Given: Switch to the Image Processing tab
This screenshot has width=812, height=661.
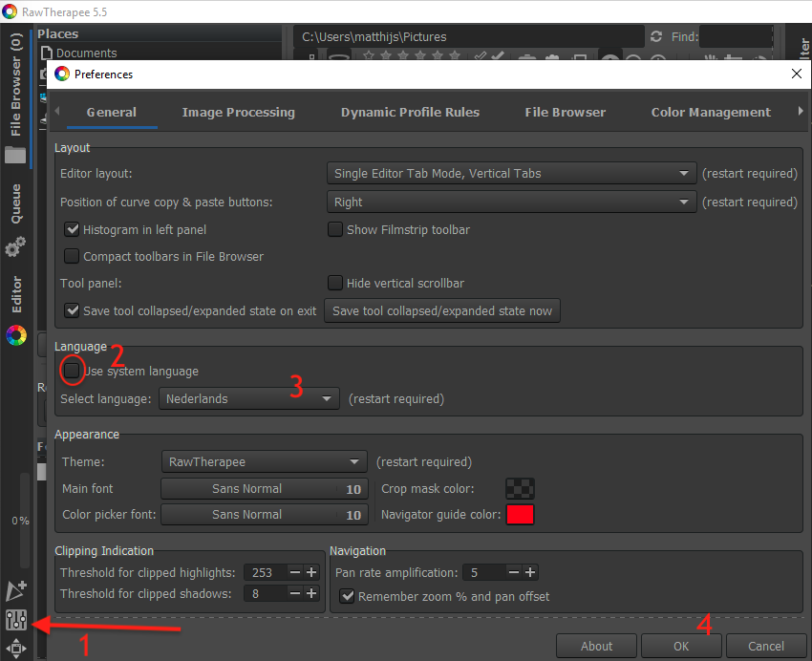Looking at the screenshot, I should [x=238, y=112].
